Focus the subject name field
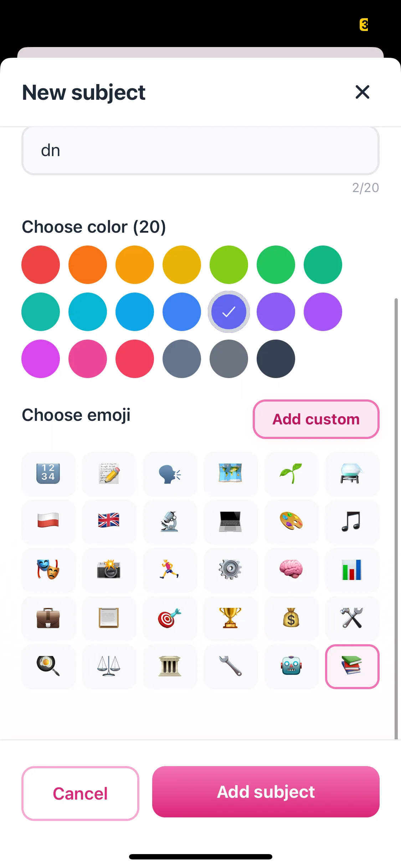Viewport: 401px width, 868px height. 200,151
